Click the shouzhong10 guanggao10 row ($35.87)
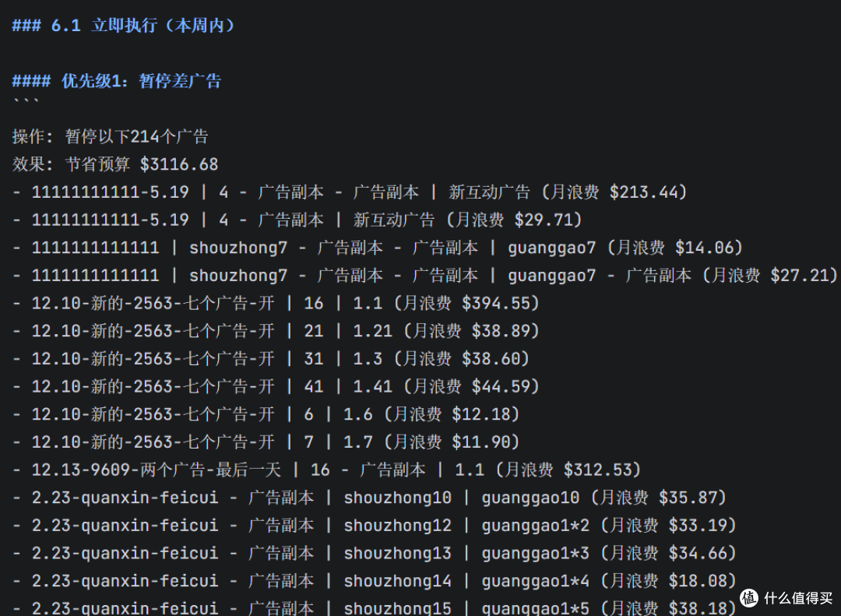Screen dimensions: 841x616 coord(369,498)
